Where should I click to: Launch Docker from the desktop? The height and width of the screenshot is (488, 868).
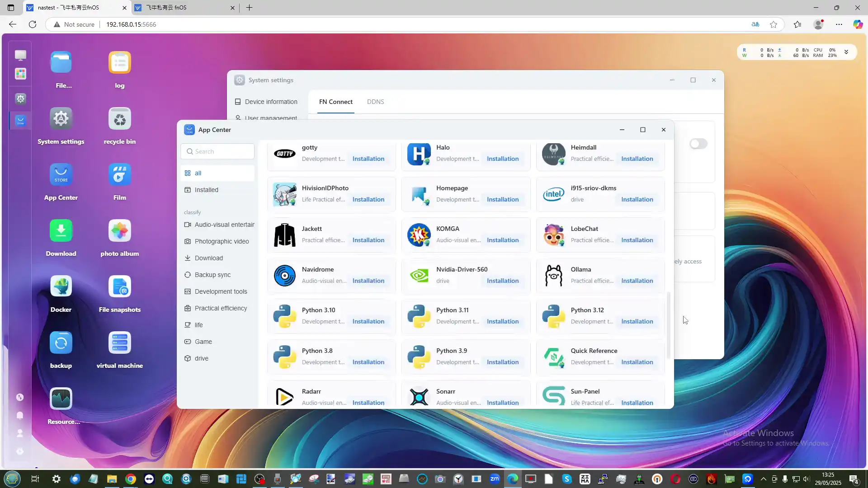[x=61, y=286]
